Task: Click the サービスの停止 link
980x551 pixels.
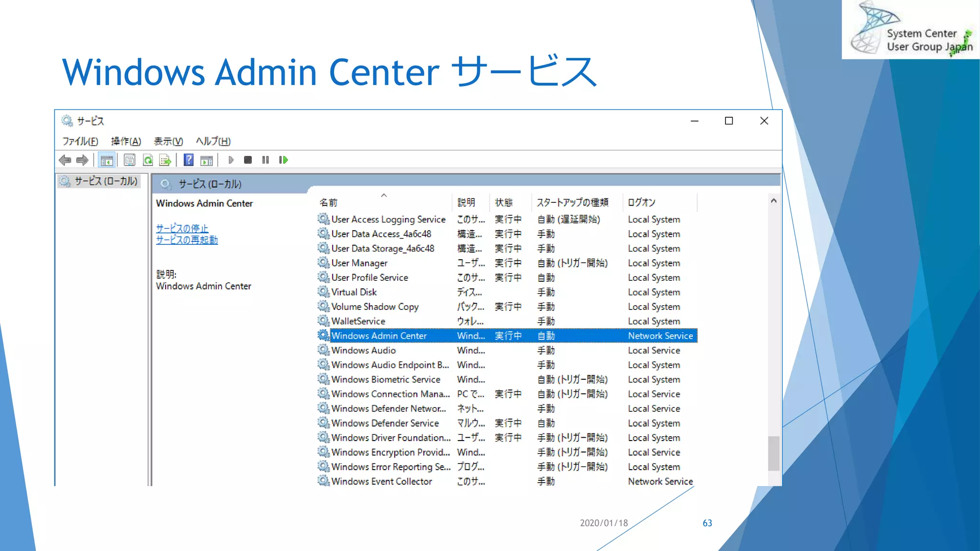Action: (x=182, y=228)
